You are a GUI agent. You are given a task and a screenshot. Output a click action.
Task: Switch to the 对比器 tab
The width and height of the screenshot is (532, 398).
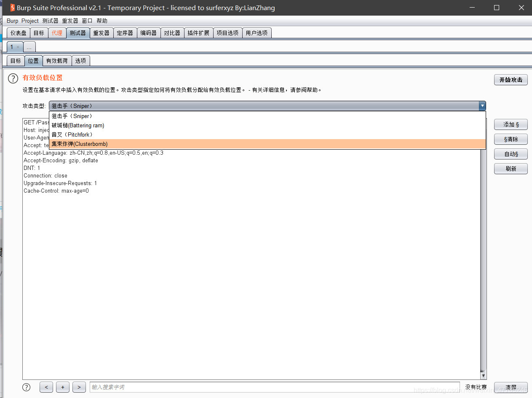(x=172, y=33)
